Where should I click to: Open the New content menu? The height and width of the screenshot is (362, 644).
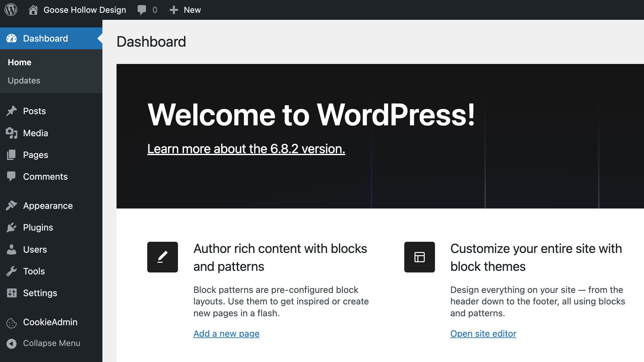192,10
